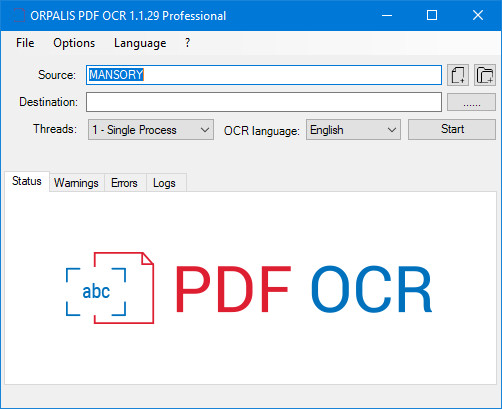Click the Start button
This screenshot has width=502, height=409.
point(452,129)
